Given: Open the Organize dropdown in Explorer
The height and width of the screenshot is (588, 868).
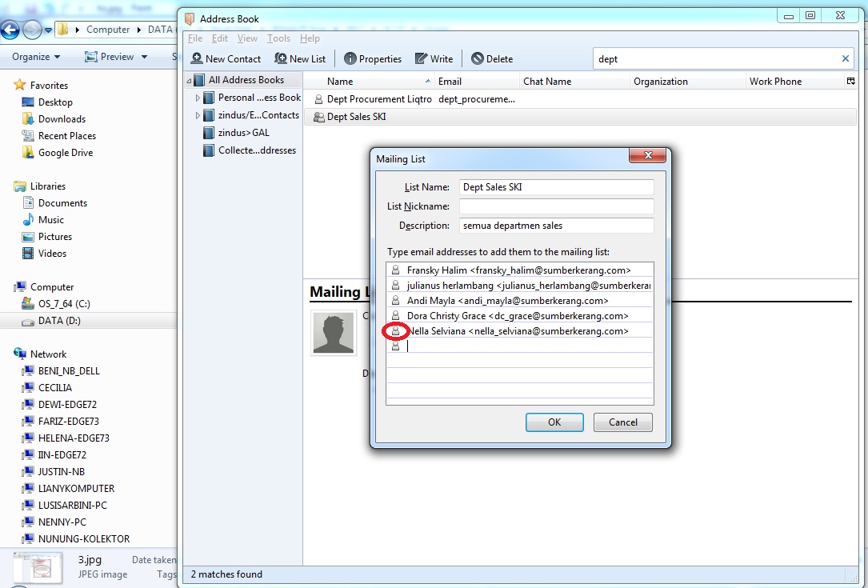Looking at the screenshot, I should [36, 57].
